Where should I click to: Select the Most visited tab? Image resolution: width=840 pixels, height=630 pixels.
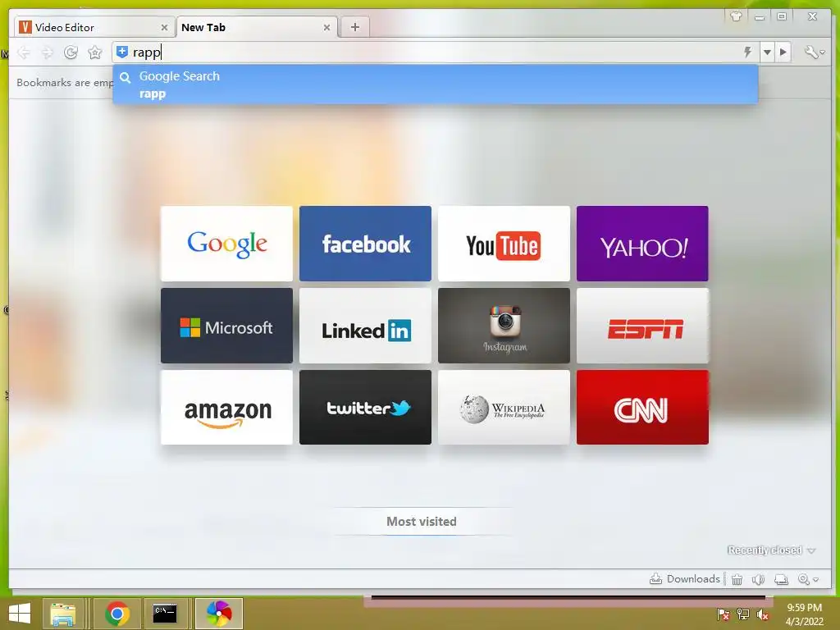click(422, 521)
